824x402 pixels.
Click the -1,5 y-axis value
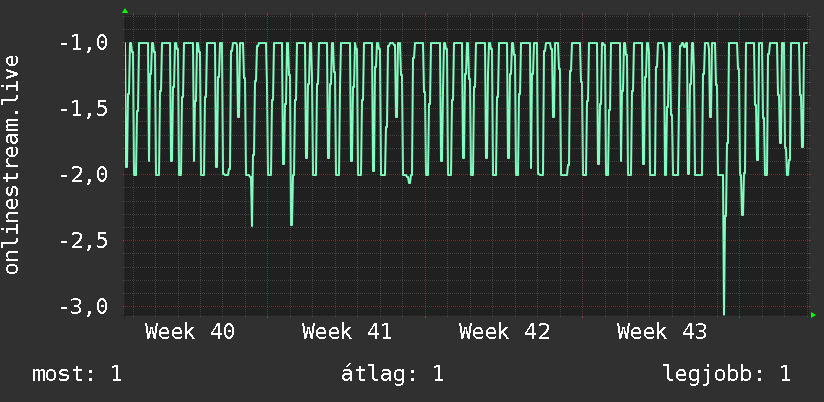pyautogui.click(x=84, y=109)
